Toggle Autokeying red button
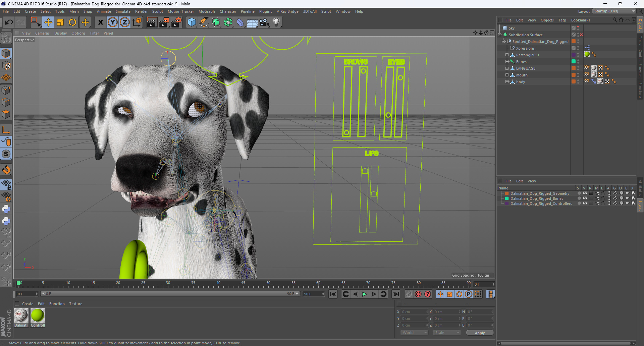644x346 pixels. coord(418,294)
